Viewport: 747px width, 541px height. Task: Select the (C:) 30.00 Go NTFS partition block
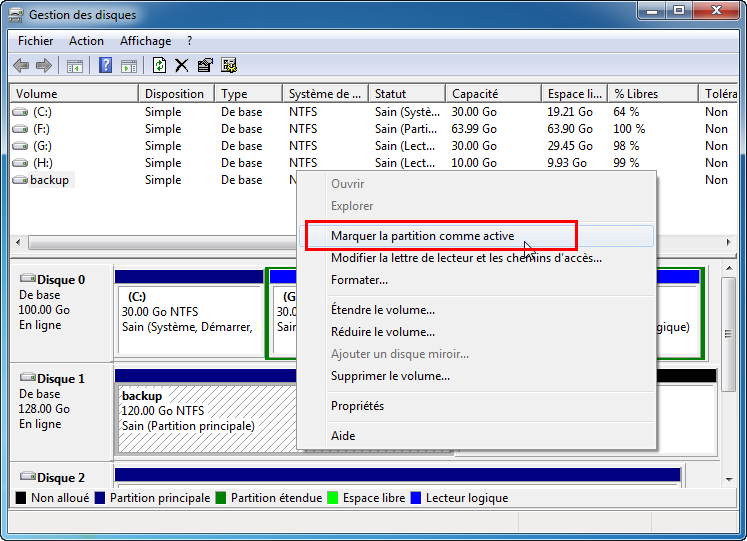[189, 312]
